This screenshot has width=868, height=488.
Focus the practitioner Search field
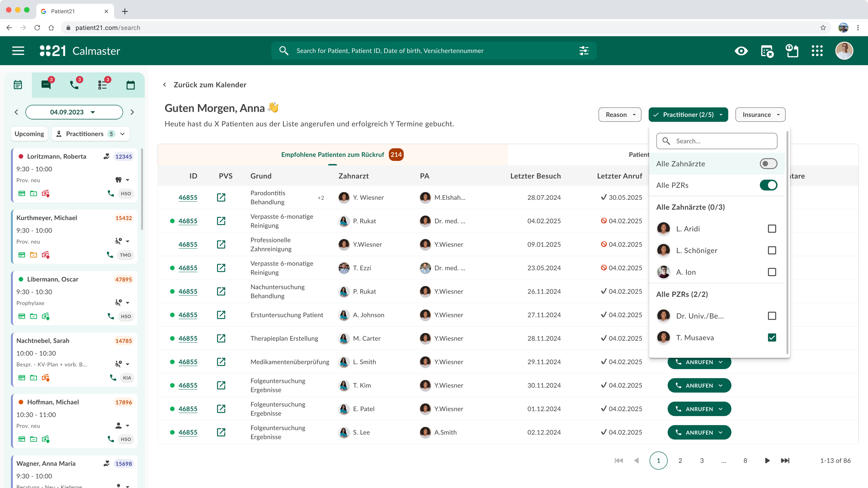coord(716,141)
